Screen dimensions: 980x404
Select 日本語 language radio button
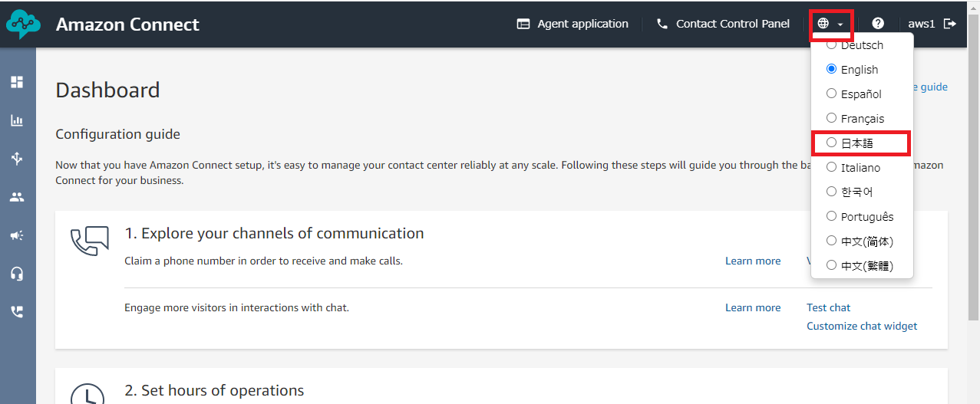click(831, 143)
